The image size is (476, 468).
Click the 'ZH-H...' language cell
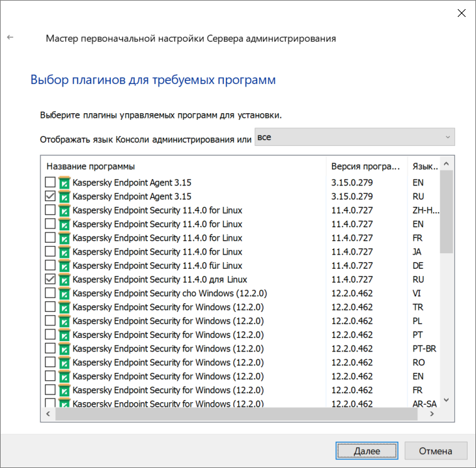click(x=426, y=210)
